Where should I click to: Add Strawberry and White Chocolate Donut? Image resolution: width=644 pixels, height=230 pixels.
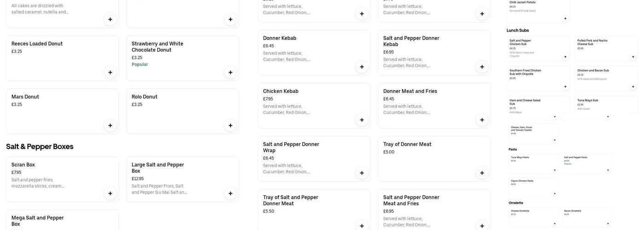coord(230,72)
